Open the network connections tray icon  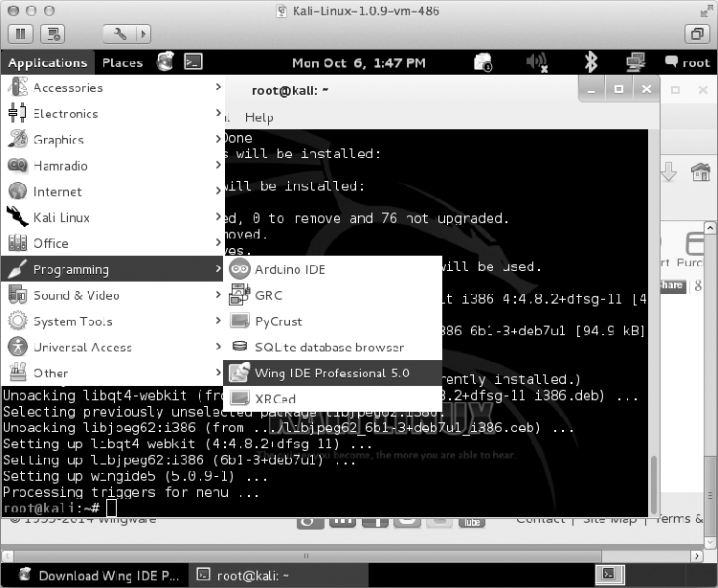click(x=634, y=62)
